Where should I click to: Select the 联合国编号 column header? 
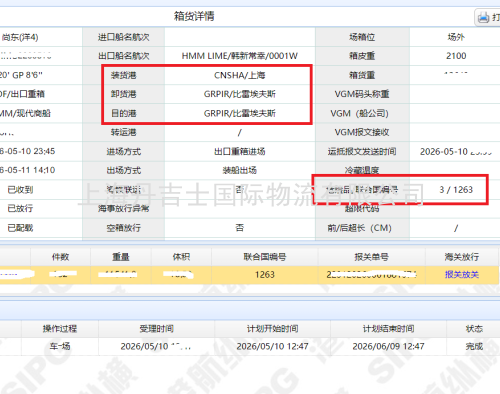(265, 257)
